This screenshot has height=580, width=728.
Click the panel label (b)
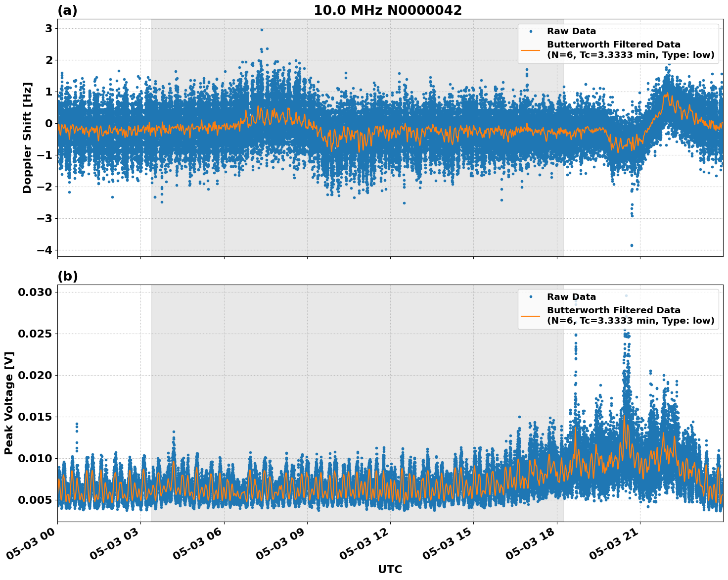pyautogui.click(x=68, y=275)
